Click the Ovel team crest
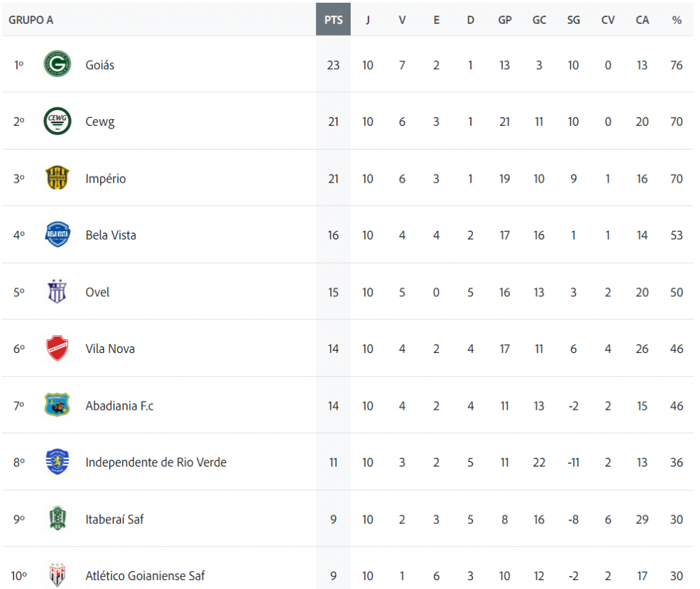Screen dimensions: 700x589 57,292
